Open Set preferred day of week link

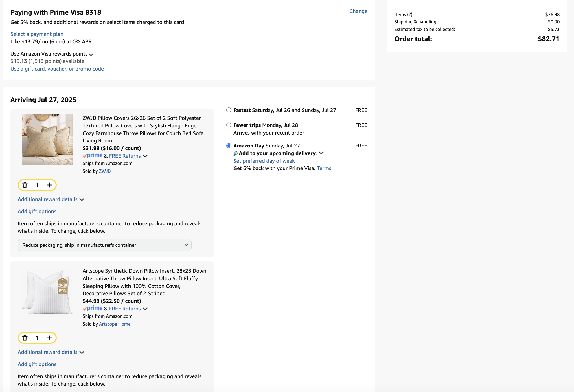point(264,161)
